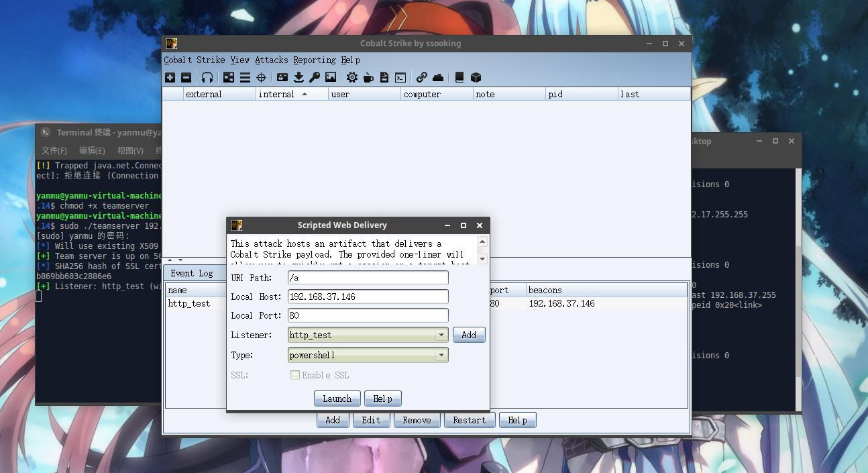Click the Host a File chain-link icon
The height and width of the screenshot is (473, 868).
click(421, 78)
